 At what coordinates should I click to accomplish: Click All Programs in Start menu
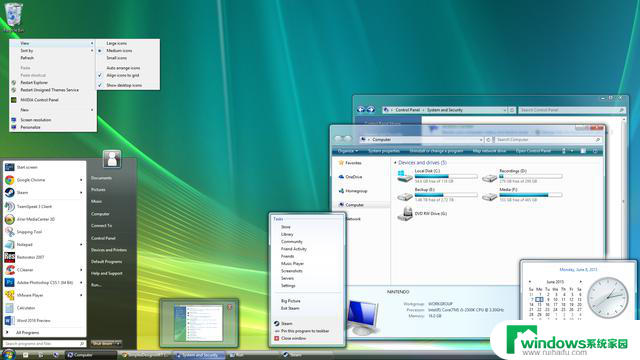(x=27, y=333)
